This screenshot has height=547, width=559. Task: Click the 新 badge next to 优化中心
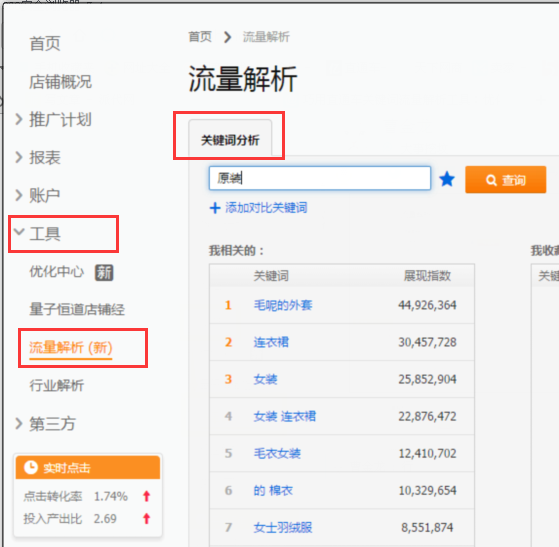(x=104, y=273)
